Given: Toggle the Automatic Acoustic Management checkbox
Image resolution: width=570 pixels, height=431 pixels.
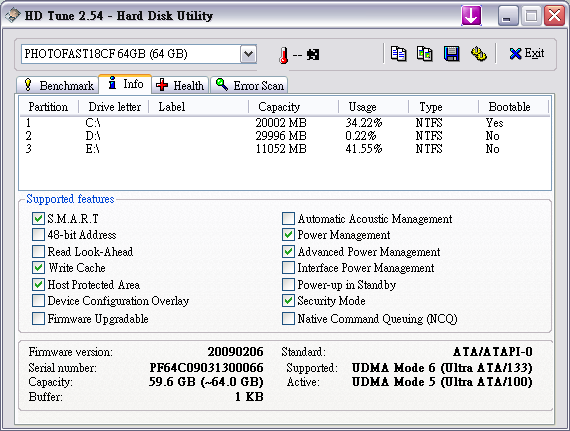Looking at the screenshot, I should tap(288, 218).
